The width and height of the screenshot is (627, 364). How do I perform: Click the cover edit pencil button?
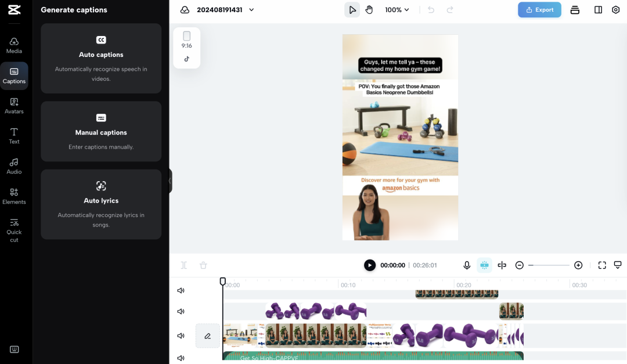point(207,336)
